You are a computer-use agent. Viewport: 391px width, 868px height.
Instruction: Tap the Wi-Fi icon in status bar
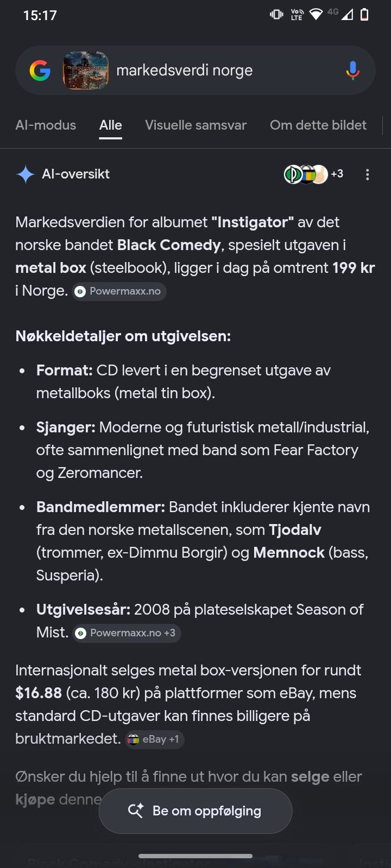pyautogui.click(x=316, y=15)
